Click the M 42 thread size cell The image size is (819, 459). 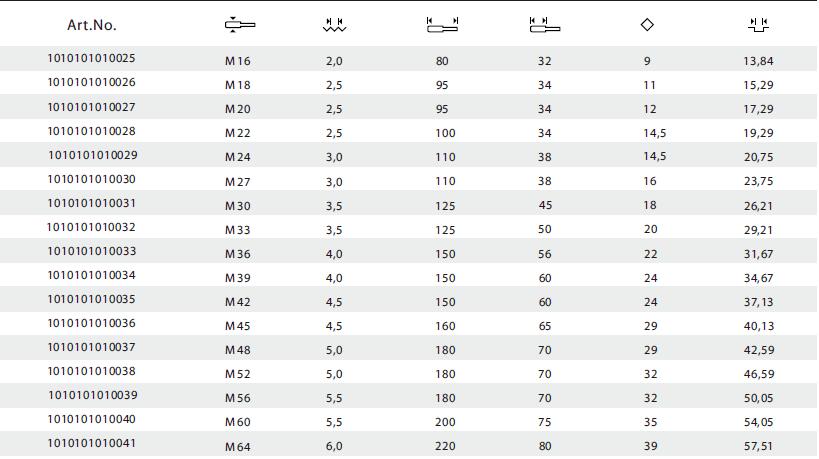[x=238, y=302]
